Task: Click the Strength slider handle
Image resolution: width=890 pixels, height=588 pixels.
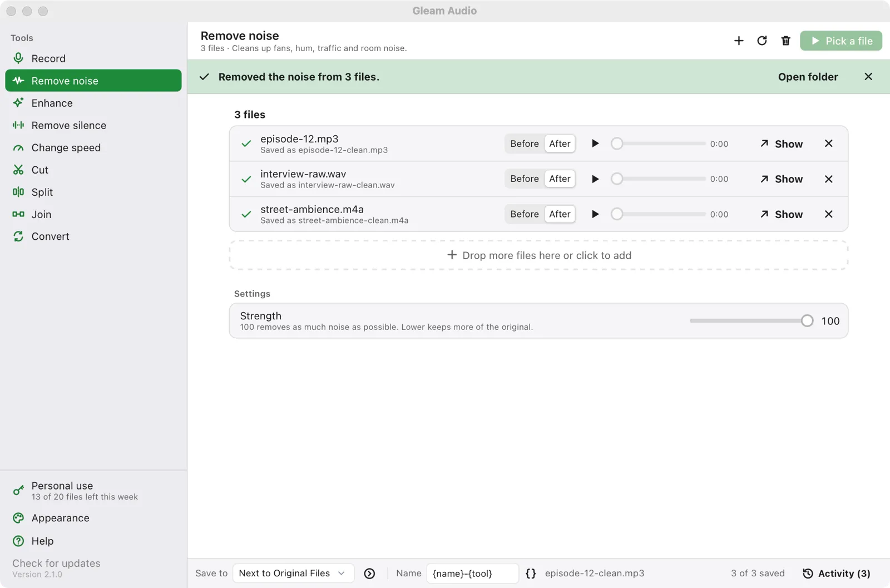Action: pyautogui.click(x=807, y=320)
